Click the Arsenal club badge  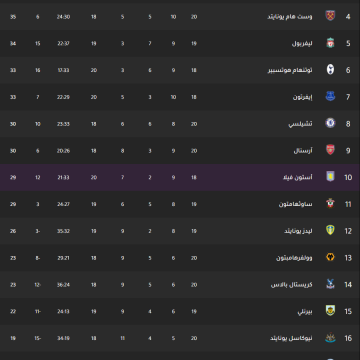click(330, 150)
